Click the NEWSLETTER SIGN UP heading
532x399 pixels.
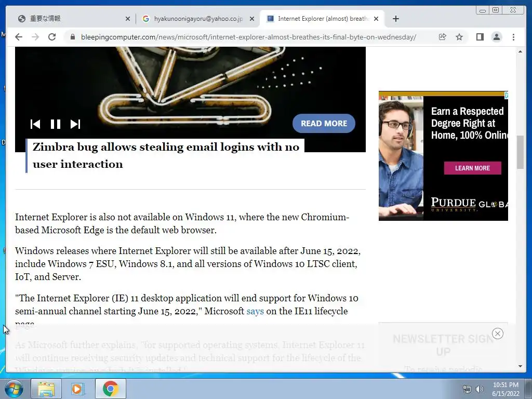pos(443,345)
